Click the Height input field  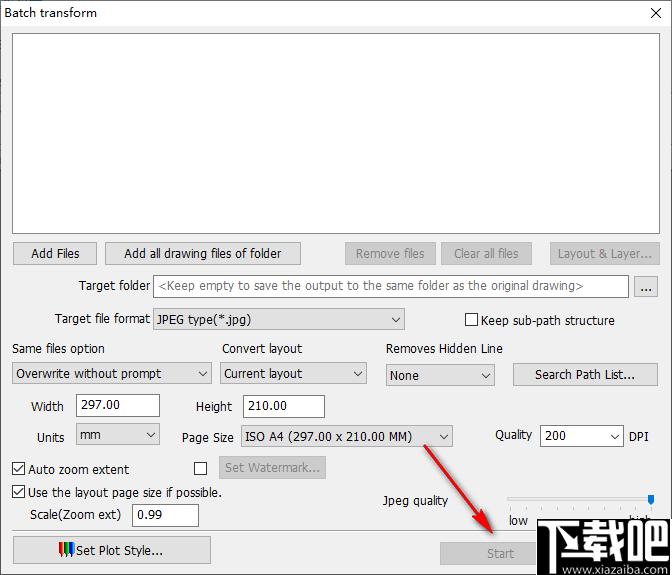click(284, 406)
